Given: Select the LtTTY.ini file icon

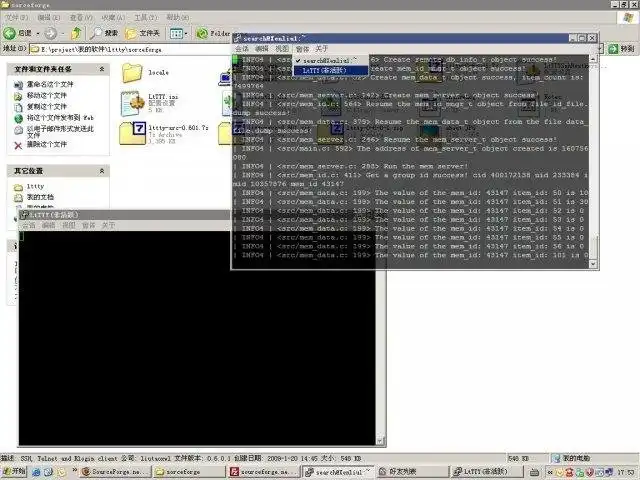Looking at the screenshot, I should coord(133,104).
